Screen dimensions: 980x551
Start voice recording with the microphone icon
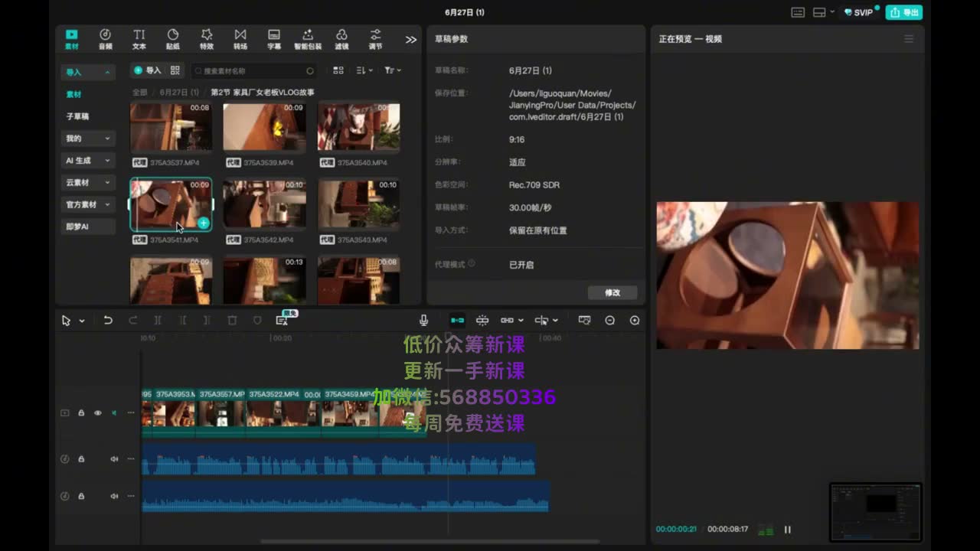(x=423, y=321)
